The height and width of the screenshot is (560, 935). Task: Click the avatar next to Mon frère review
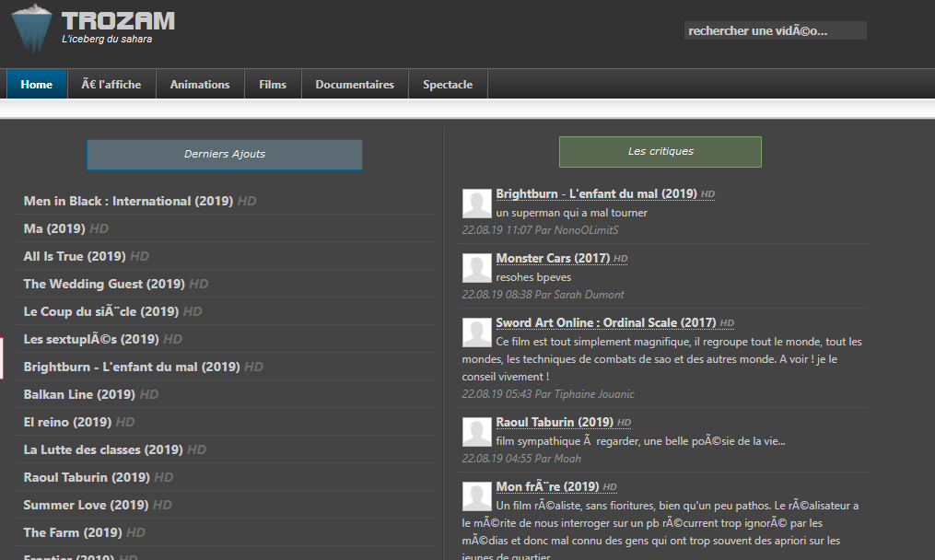[x=476, y=496]
